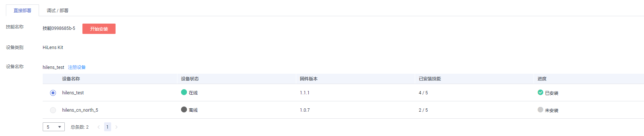Select the hilens_test radio button
Image resolution: width=644 pixels, height=136 pixels.
(53, 93)
